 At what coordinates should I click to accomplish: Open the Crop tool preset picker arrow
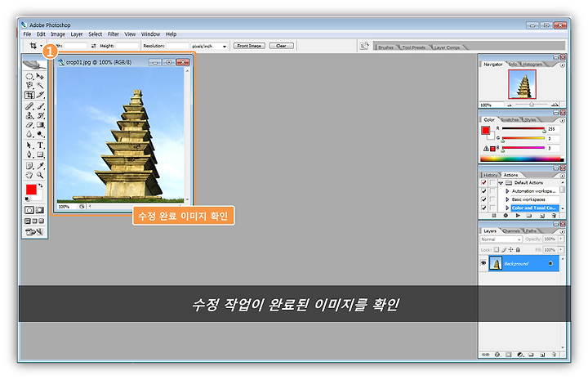coord(41,46)
